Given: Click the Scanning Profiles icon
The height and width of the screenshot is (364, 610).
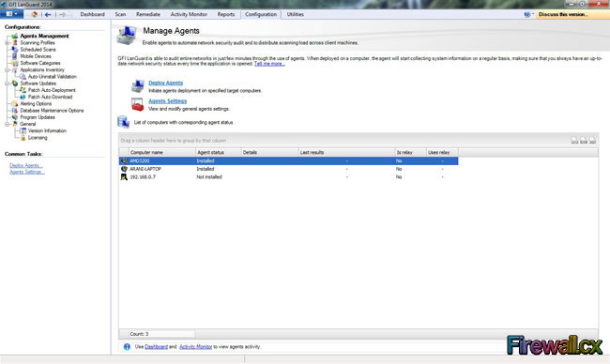Looking at the screenshot, I should [14, 43].
